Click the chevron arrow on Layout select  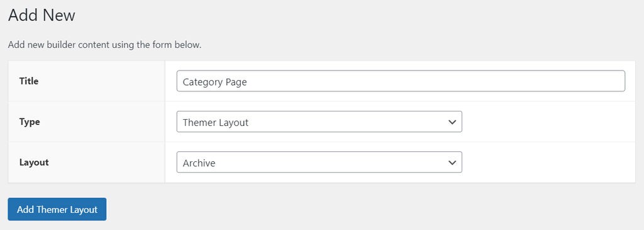point(452,163)
